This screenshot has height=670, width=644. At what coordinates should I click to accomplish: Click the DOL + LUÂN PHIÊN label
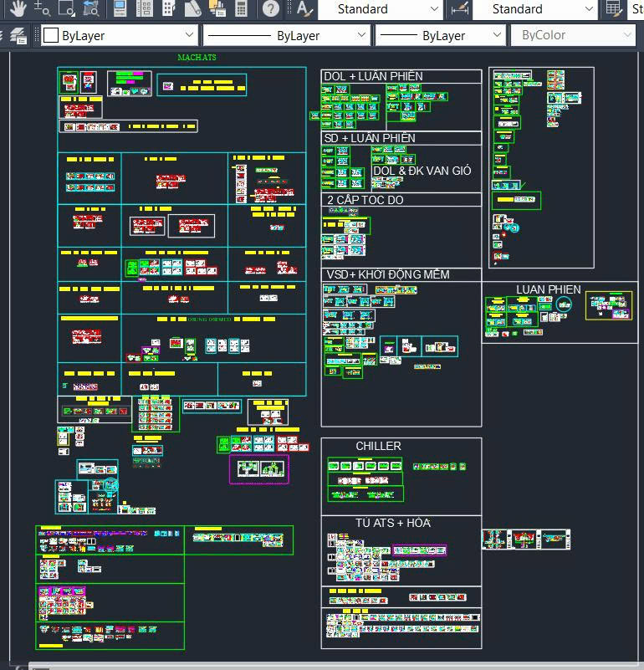click(373, 76)
